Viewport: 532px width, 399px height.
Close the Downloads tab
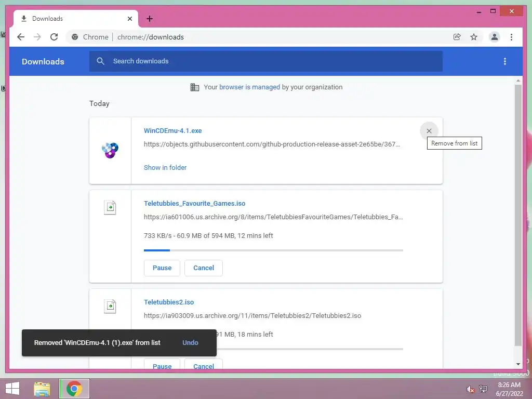129,19
